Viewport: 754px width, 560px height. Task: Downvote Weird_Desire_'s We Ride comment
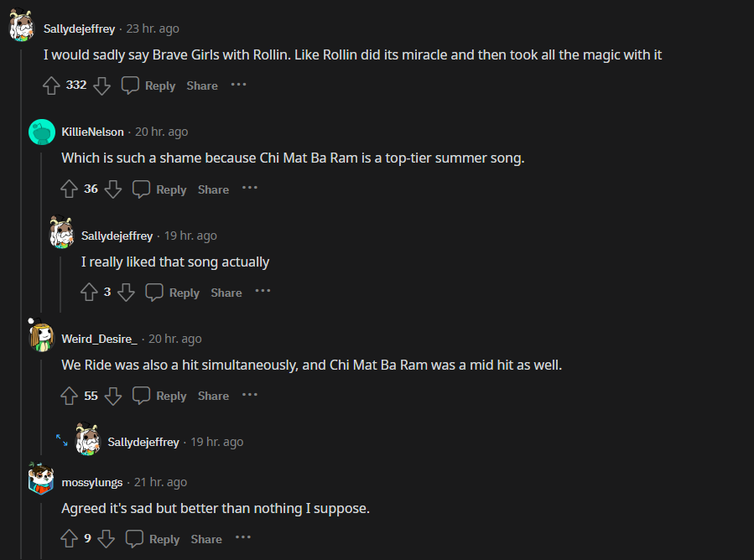(113, 396)
